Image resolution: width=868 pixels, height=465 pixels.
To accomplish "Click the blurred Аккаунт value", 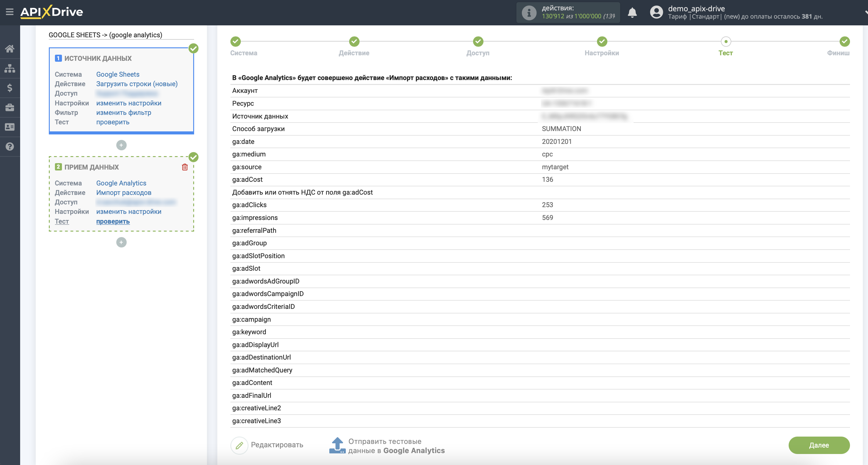I will coord(565,90).
